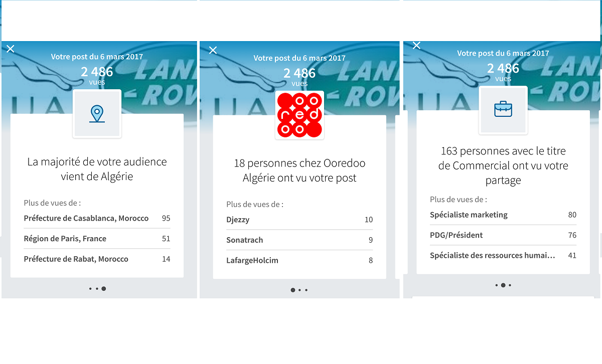Viewport: 602px width, 364px height.
Task: Click the Spécialiste des ressources humaines row
Action: pyautogui.click(x=503, y=256)
